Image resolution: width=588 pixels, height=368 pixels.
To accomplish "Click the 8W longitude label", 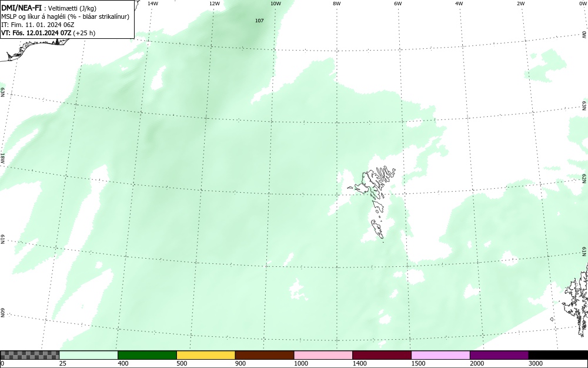I will click(337, 4).
